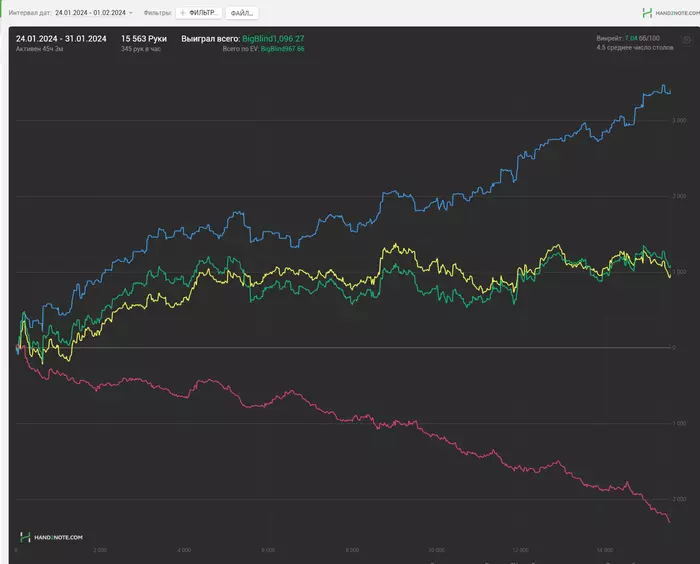
Task: Select the EV total BigBlind 967.66 value
Action: tap(282, 48)
